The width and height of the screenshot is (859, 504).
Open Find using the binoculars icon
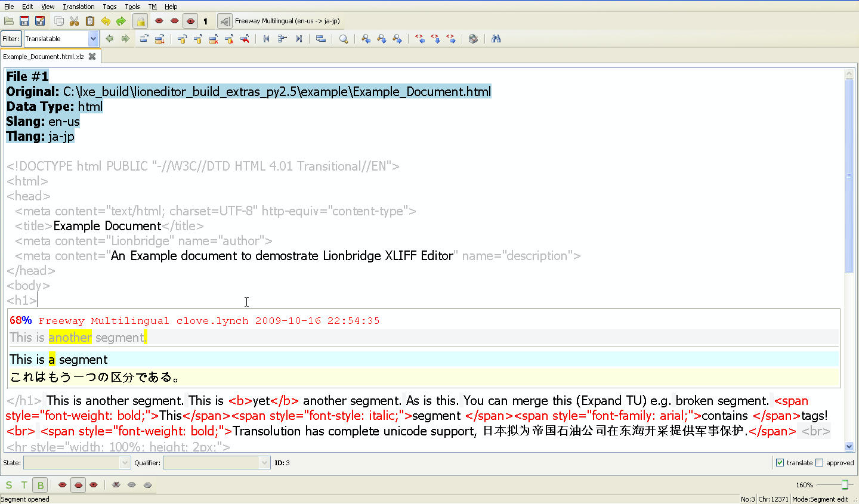(x=496, y=39)
